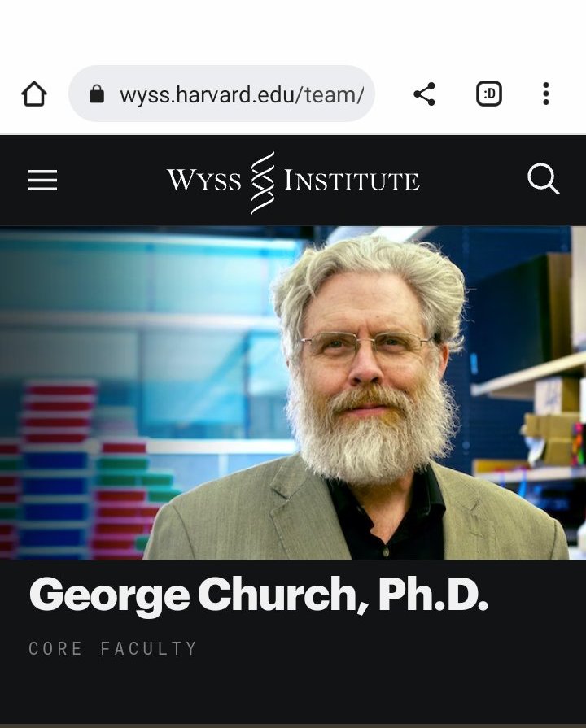Open the site search magnifier
The width and height of the screenshot is (586, 728).
pyautogui.click(x=543, y=179)
